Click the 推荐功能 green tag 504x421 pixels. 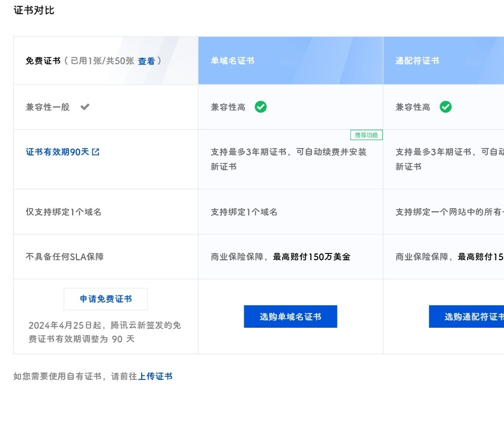click(367, 135)
